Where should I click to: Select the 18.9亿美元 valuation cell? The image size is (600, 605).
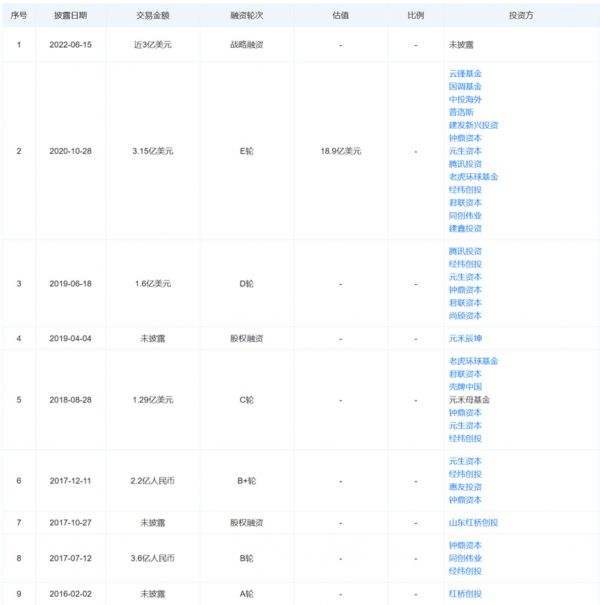pyautogui.click(x=341, y=151)
